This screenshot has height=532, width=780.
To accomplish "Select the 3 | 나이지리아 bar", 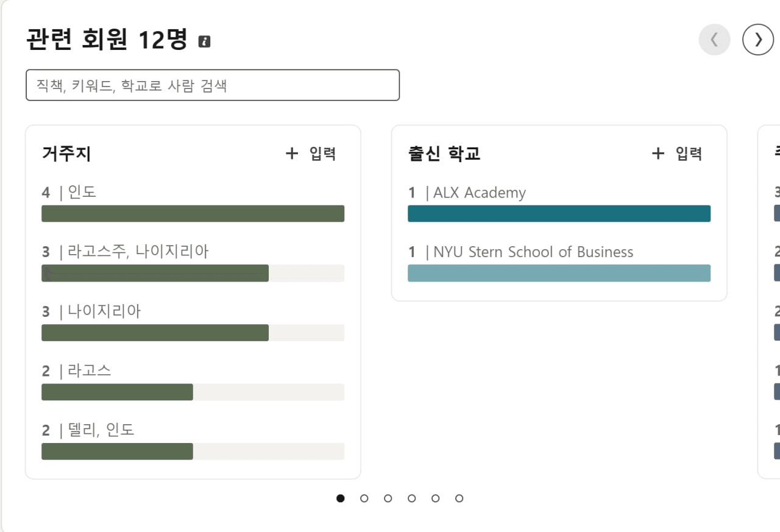I will pyautogui.click(x=193, y=333).
